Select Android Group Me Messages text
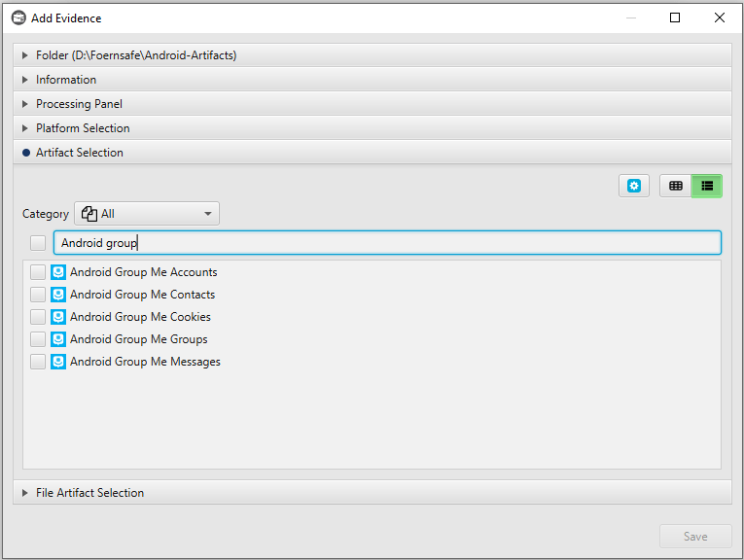Screen dimensions: 744x560 [145, 362]
